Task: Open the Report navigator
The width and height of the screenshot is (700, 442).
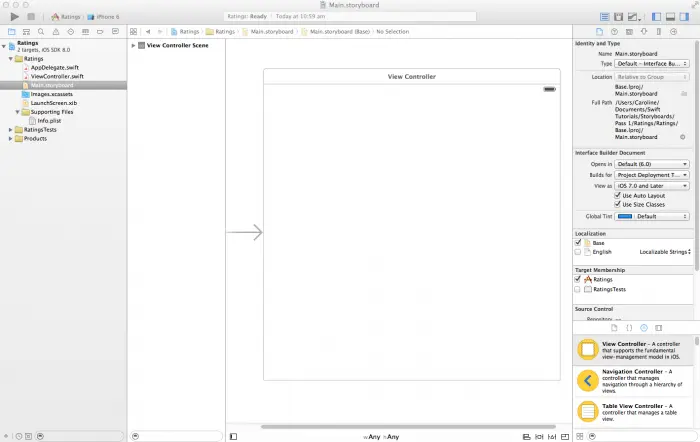Action: click(x=115, y=32)
